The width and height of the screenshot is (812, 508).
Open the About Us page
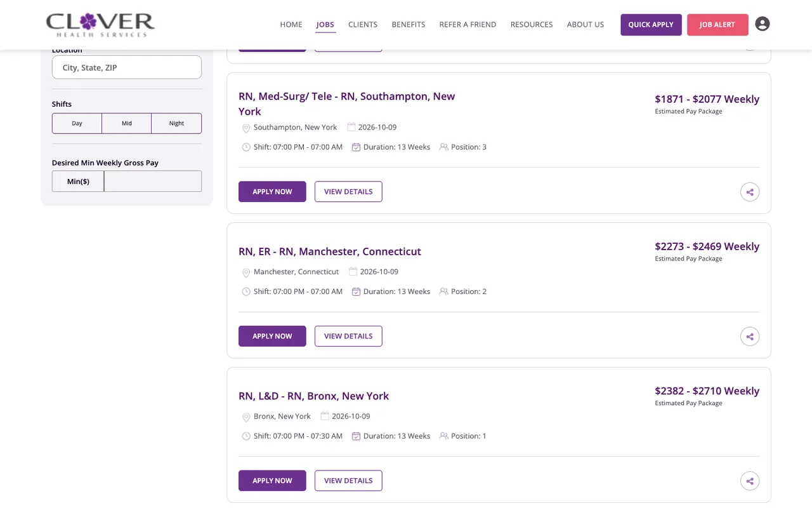(x=586, y=25)
